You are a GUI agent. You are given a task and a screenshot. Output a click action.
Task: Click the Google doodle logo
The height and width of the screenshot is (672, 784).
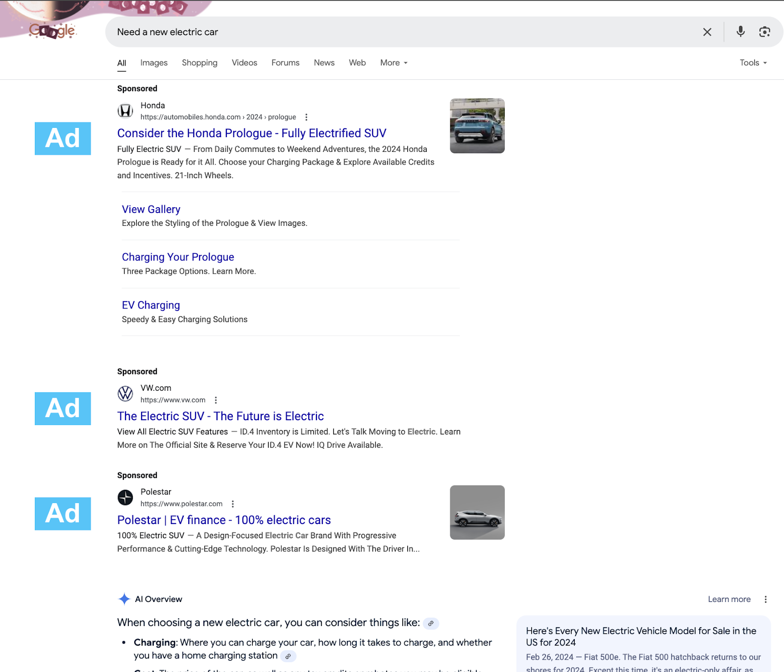(52, 30)
